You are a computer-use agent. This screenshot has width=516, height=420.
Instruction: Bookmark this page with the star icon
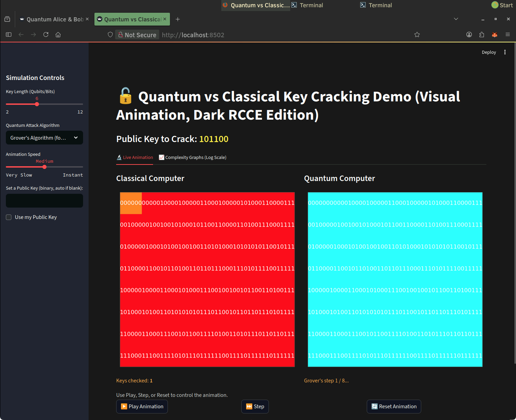[x=417, y=34]
